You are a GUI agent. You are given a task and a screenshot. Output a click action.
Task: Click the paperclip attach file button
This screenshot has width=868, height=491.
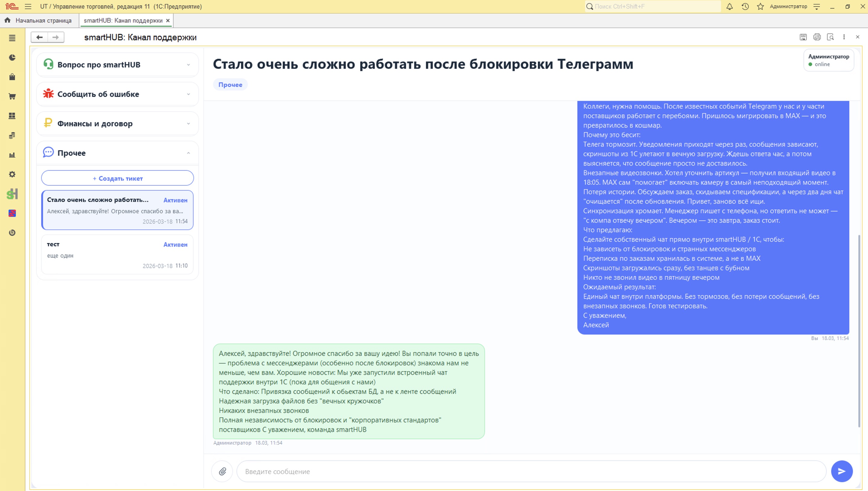point(222,471)
